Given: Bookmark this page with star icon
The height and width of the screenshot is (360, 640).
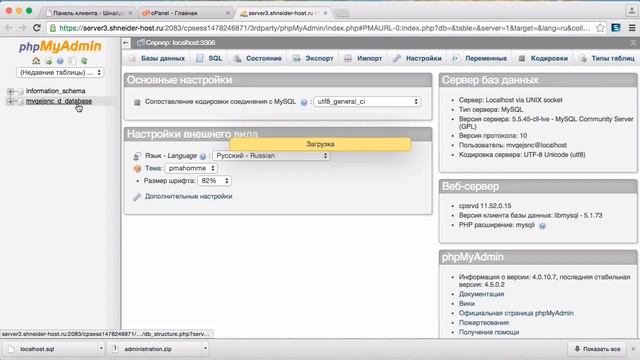Looking at the screenshot, I should coord(600,28).
